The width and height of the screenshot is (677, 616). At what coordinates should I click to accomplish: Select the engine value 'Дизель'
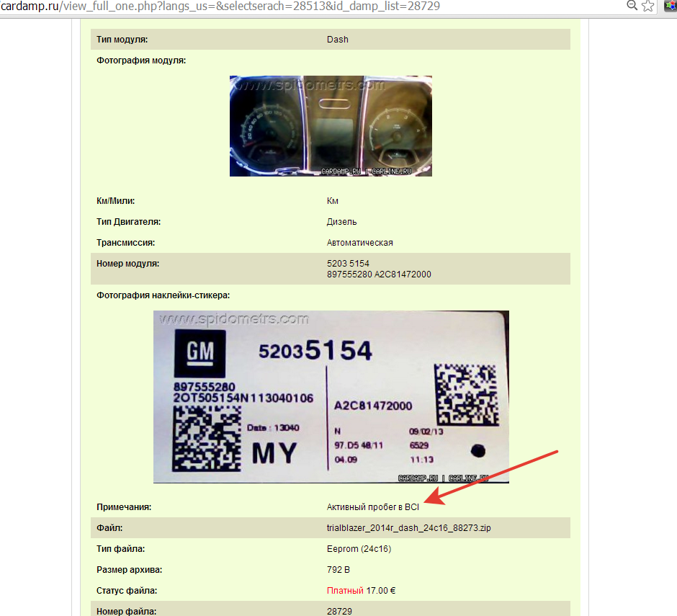click(x=342, y=222)
